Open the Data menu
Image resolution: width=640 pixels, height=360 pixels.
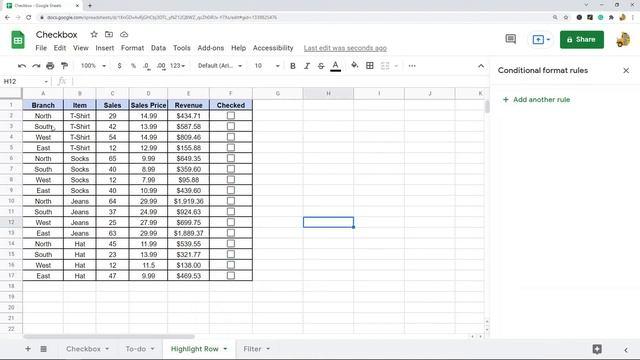[158, 48]
